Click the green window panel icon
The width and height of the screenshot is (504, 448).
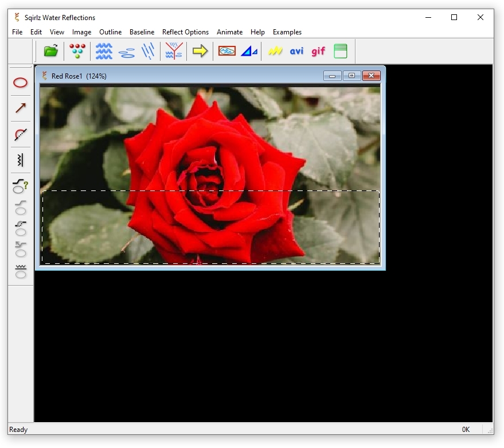(341, 51)
